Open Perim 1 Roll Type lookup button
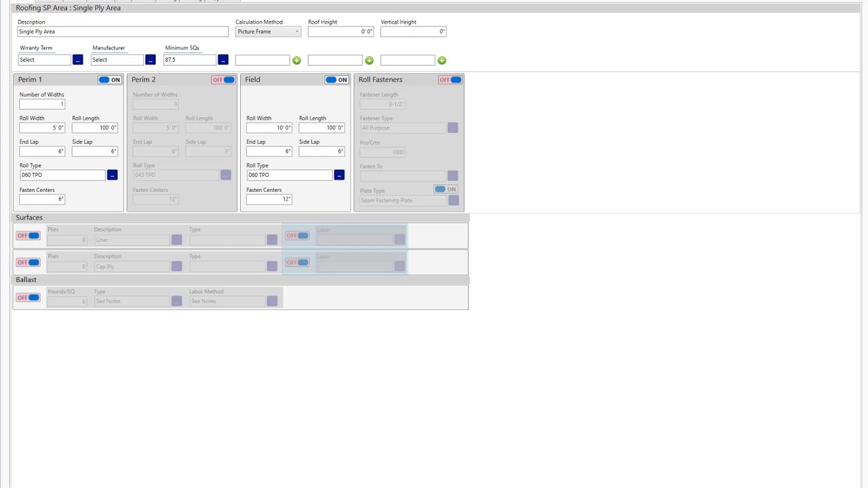The image size is (868, 488). pos(112,176)
